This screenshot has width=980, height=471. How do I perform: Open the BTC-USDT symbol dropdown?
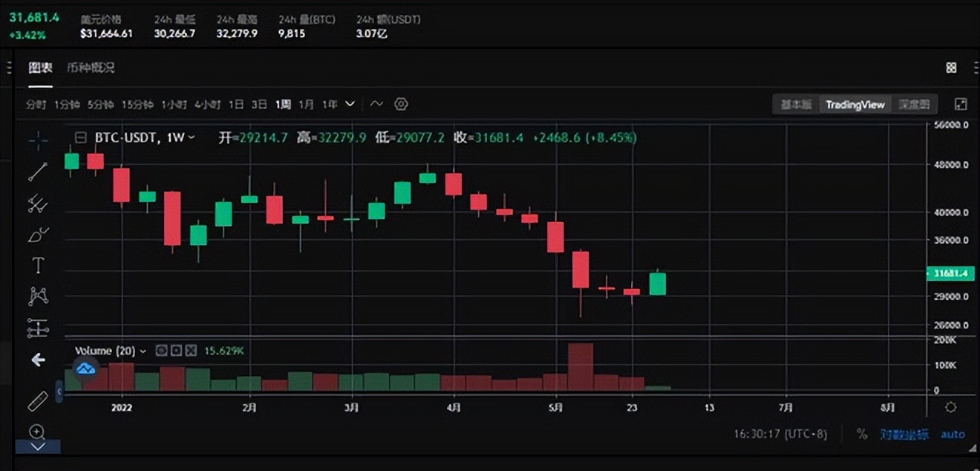tap(190, 137)
